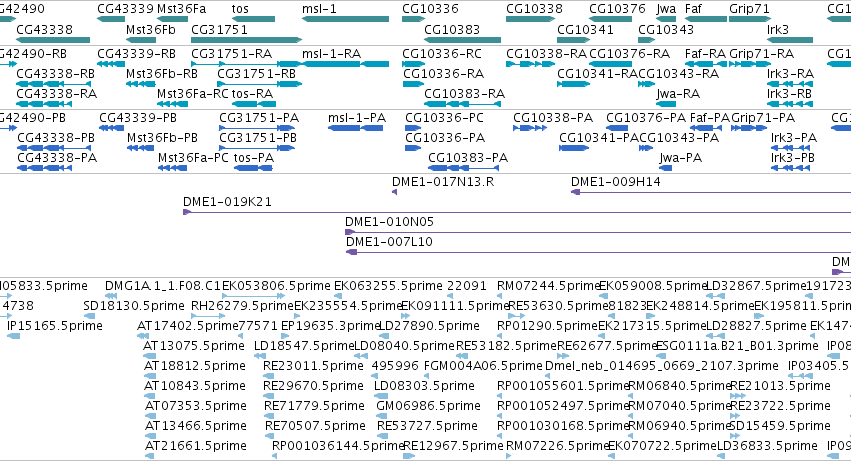Click transcript Jwa-RA
Screen dimensions: 851x461
click(x=664, y=104)
